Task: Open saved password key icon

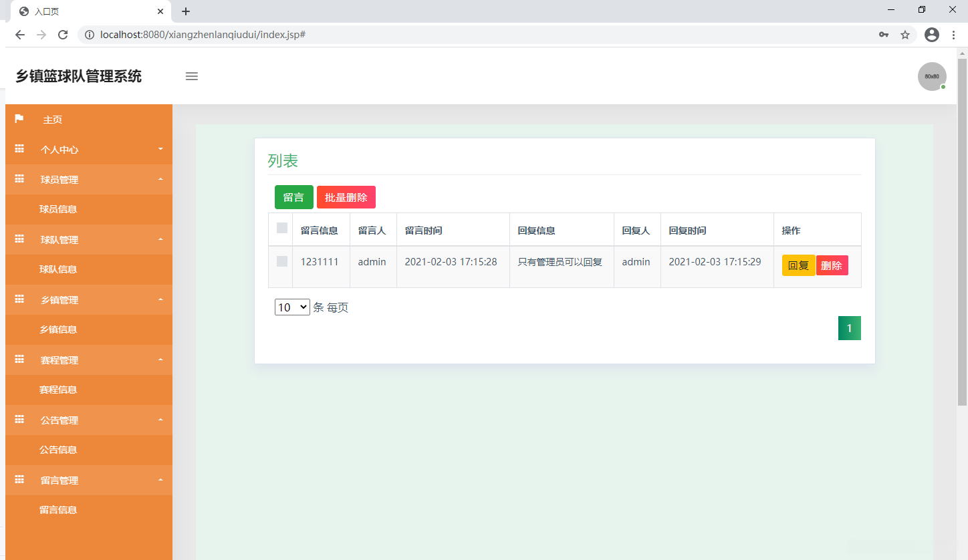Action: (x=884, y=35)
